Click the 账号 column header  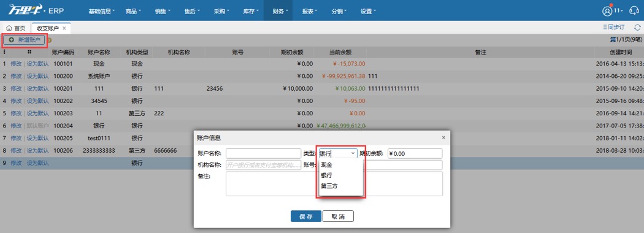(238, 52)
